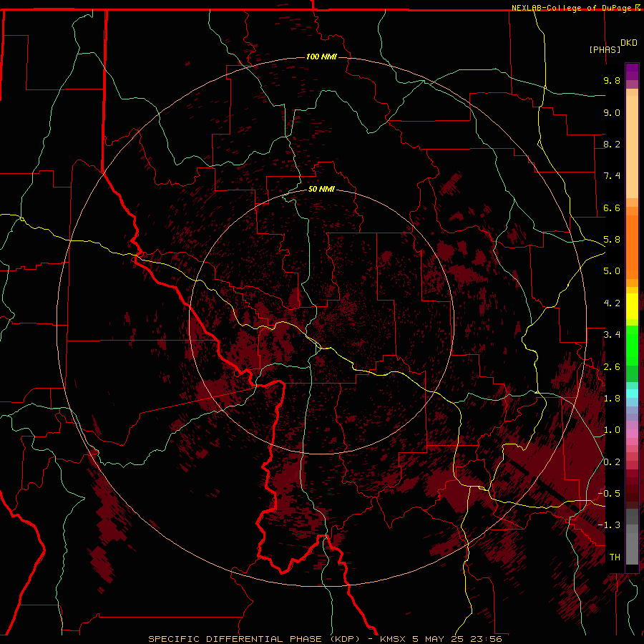644x644 pixels.
Task: Select the 7.4 colorbar scale value
Action: [x=612, y=176]
